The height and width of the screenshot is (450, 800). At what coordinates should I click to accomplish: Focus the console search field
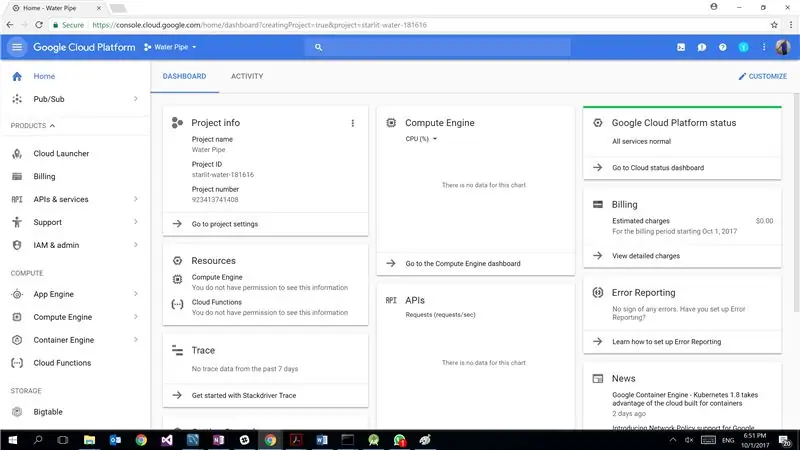[x=438, y=47]
